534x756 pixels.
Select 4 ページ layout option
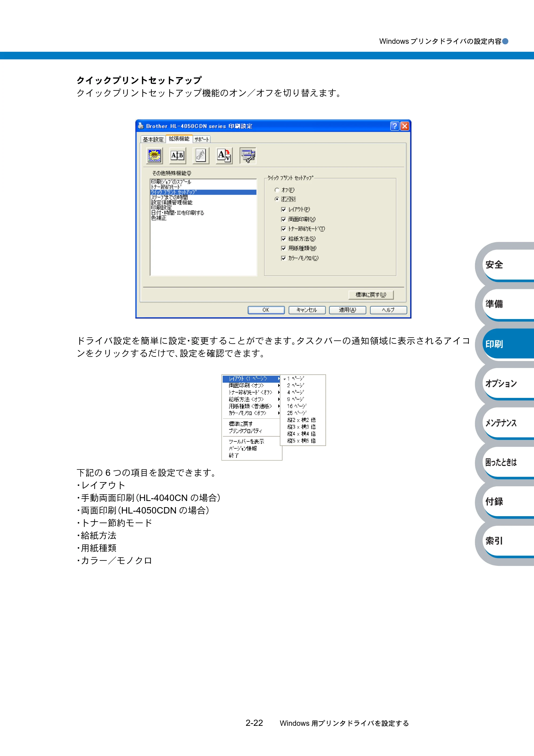303,393
